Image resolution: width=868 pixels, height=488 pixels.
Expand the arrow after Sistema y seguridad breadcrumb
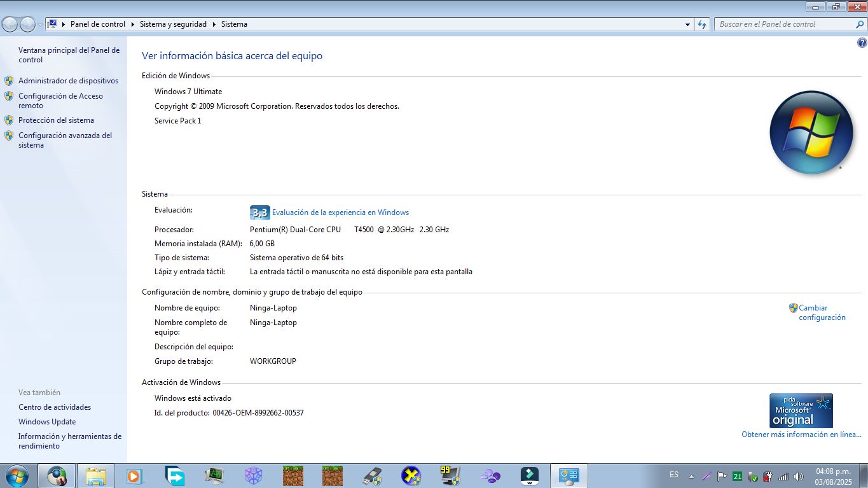[x=214, y=24]
